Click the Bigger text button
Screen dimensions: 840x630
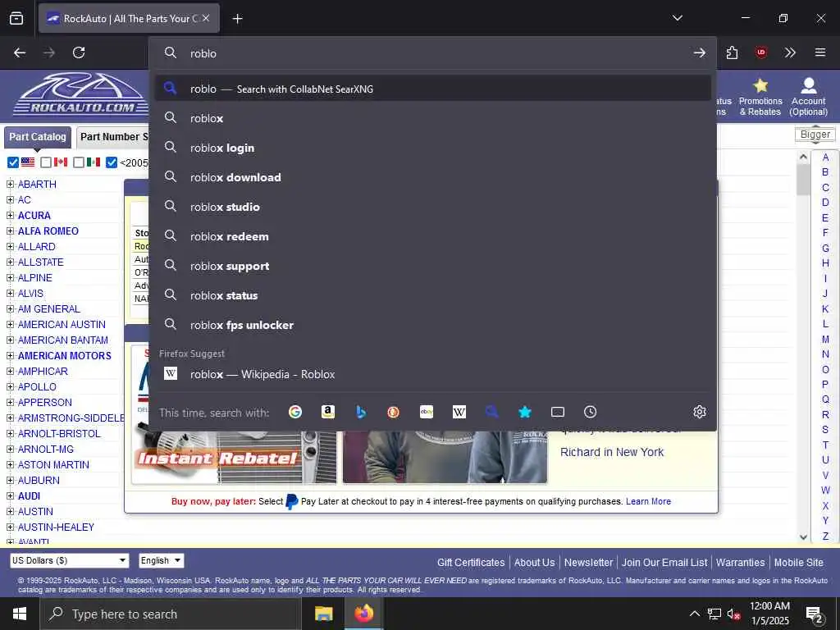click(x=815, y=135)
